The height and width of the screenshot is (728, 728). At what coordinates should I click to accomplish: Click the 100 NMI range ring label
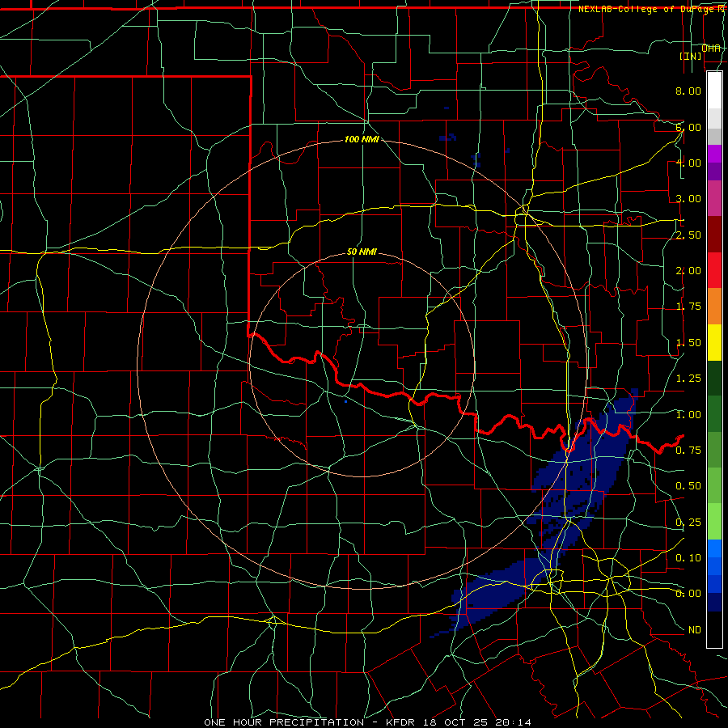(x=362, y=139)
